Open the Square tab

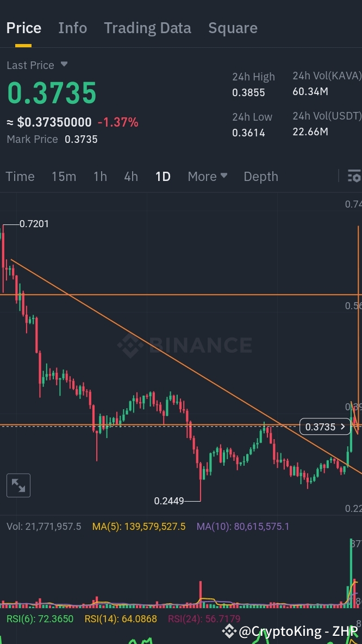(x=233, y=28)
